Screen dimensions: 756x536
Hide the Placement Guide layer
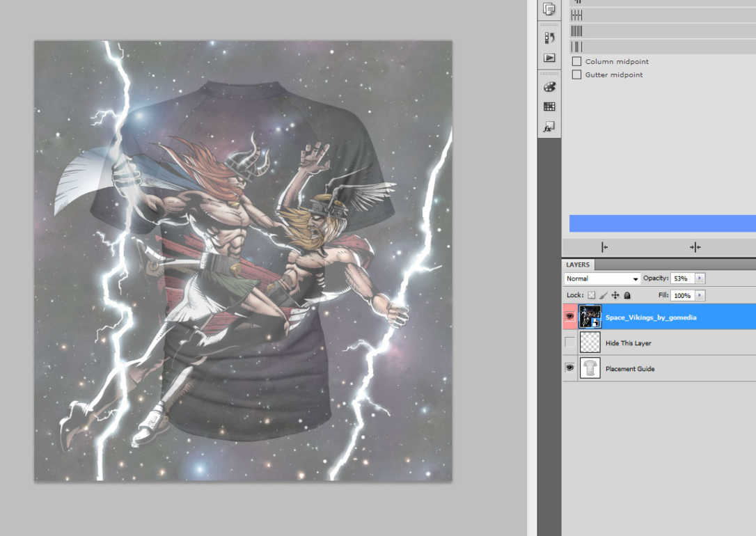[570, 368]
